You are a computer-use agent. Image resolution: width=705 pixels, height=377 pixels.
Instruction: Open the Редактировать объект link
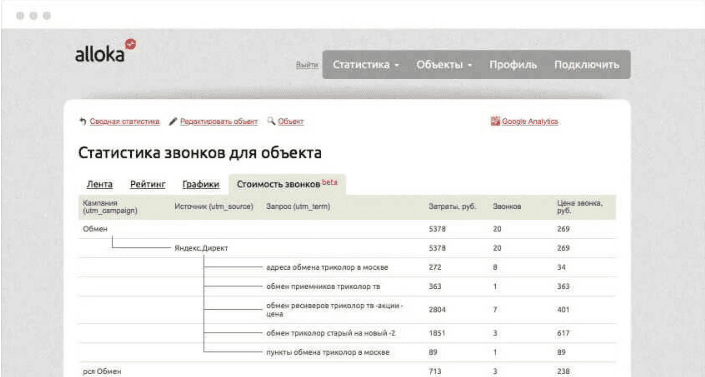219,121
